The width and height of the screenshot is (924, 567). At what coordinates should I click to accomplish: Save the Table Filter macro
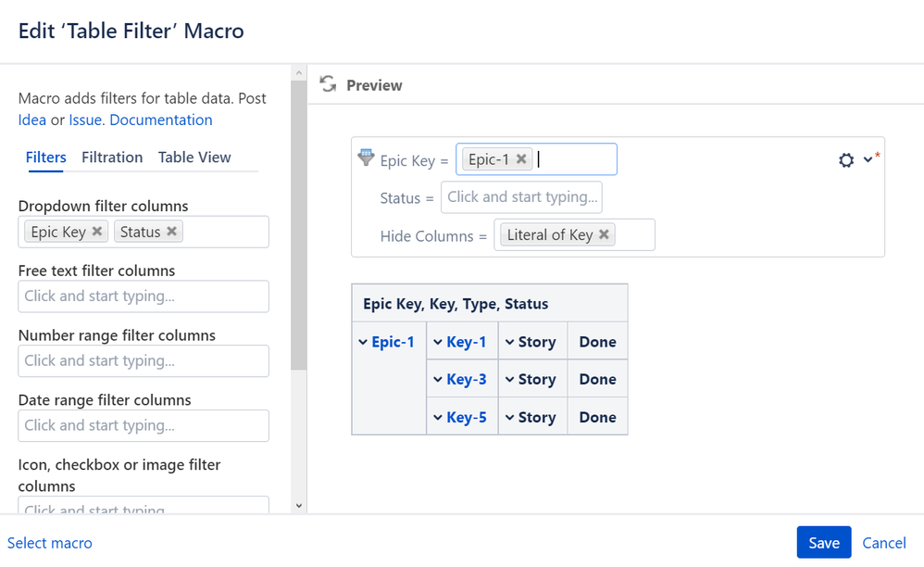point(823,543)
